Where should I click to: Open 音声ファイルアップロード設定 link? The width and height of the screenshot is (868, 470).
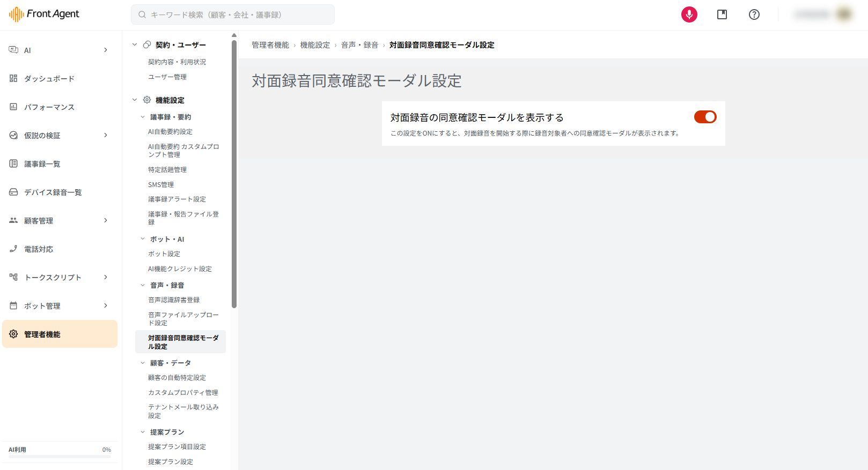pos(183,319)
